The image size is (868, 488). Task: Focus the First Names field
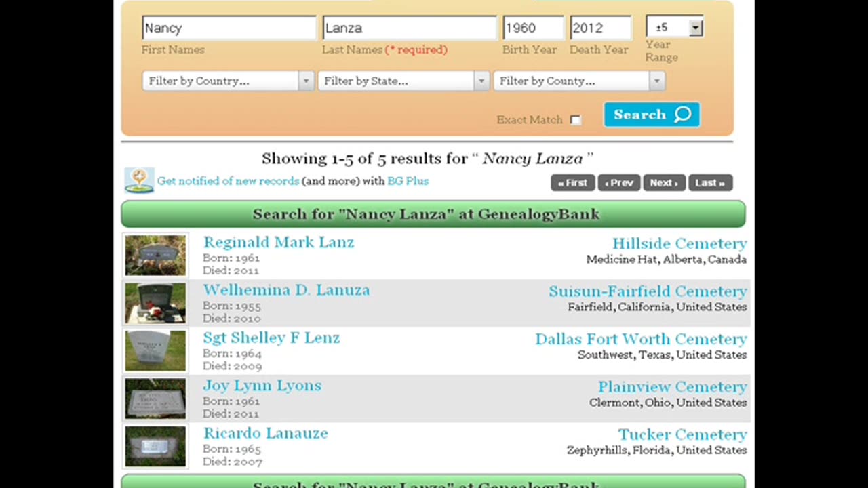(229, 28)
